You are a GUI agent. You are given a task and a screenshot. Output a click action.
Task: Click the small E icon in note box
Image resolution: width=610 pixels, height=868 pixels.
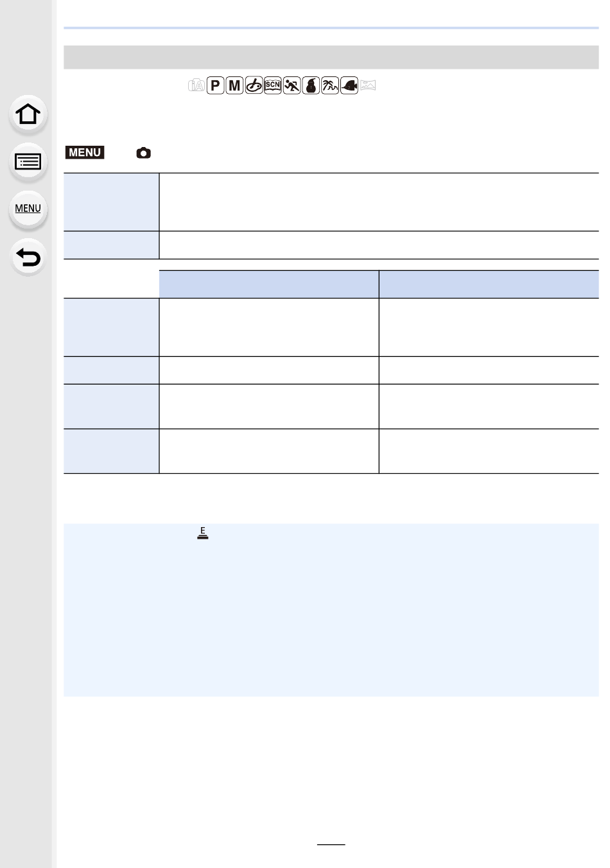[x=203, y=532]
